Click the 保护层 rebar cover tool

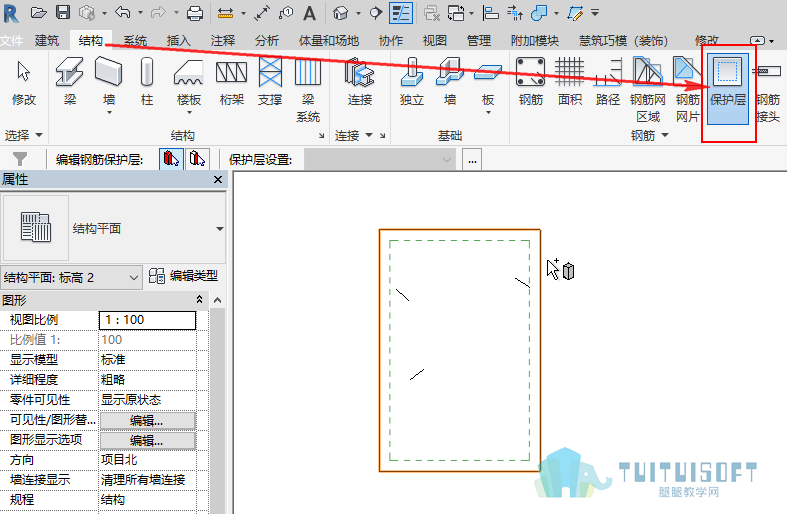coord(727,89)
